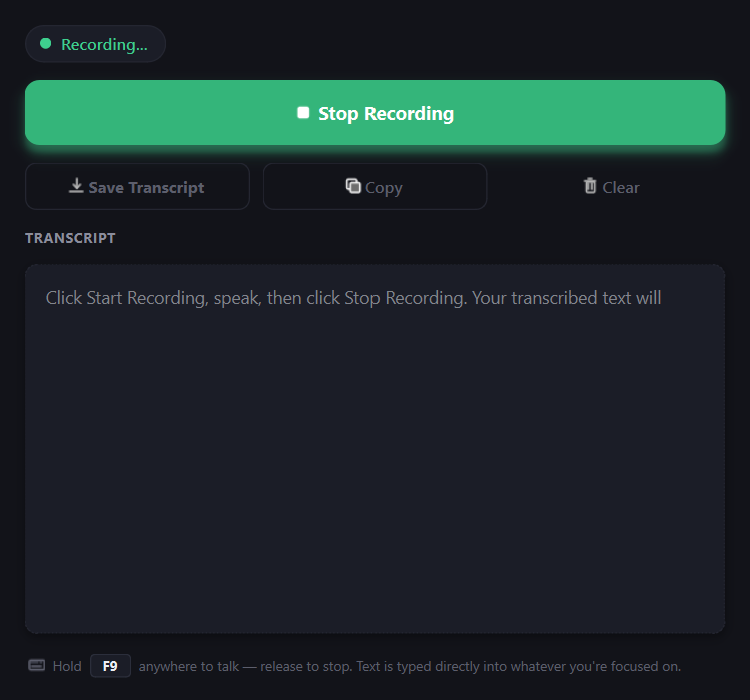Screen dimensions: 750x700
Task: Click the Stop Recording button
Action: click(x=375, y=112)
